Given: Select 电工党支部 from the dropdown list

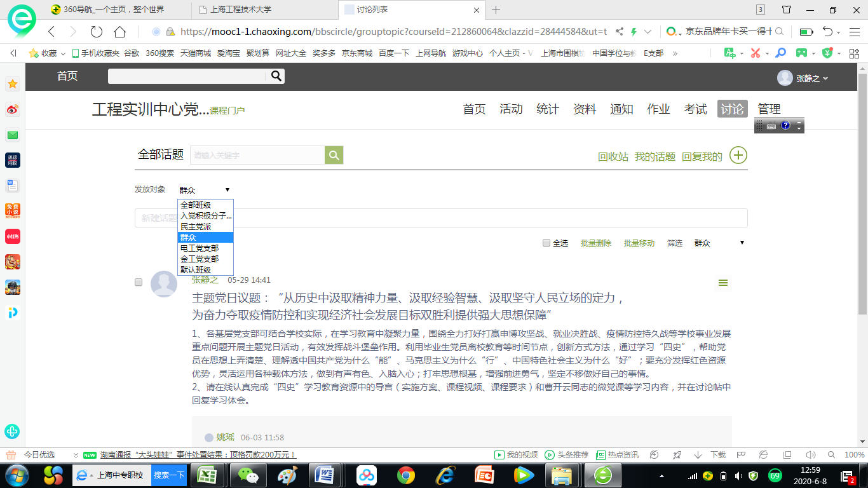Looking at the screenshot, I should [200, 248].
